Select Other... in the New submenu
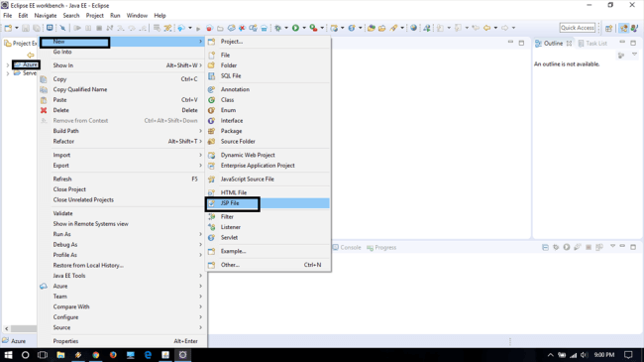 [x=268, y=265]
